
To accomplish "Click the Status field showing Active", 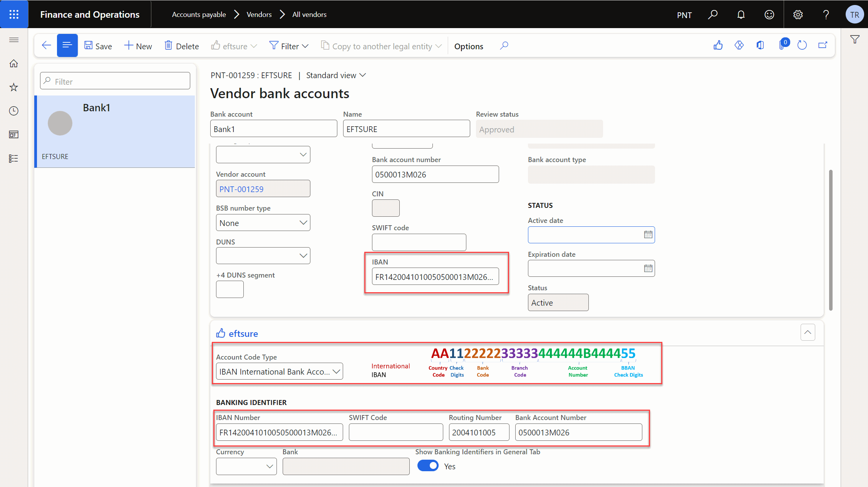I will 558,303.
